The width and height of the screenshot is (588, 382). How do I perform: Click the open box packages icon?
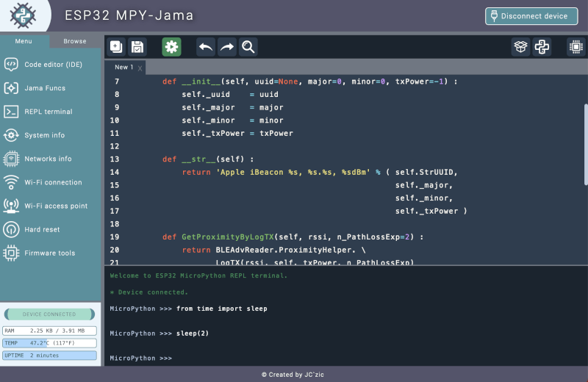tap(520, 47)
